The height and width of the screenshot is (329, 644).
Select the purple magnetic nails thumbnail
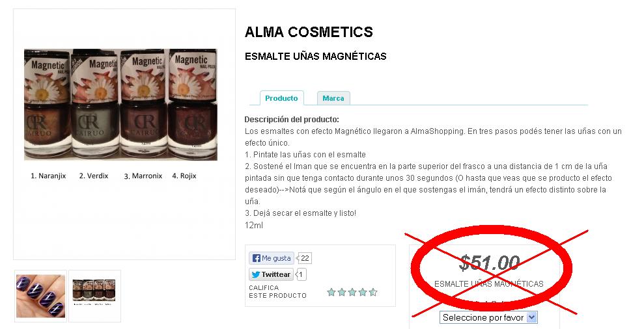coord(40,296)
